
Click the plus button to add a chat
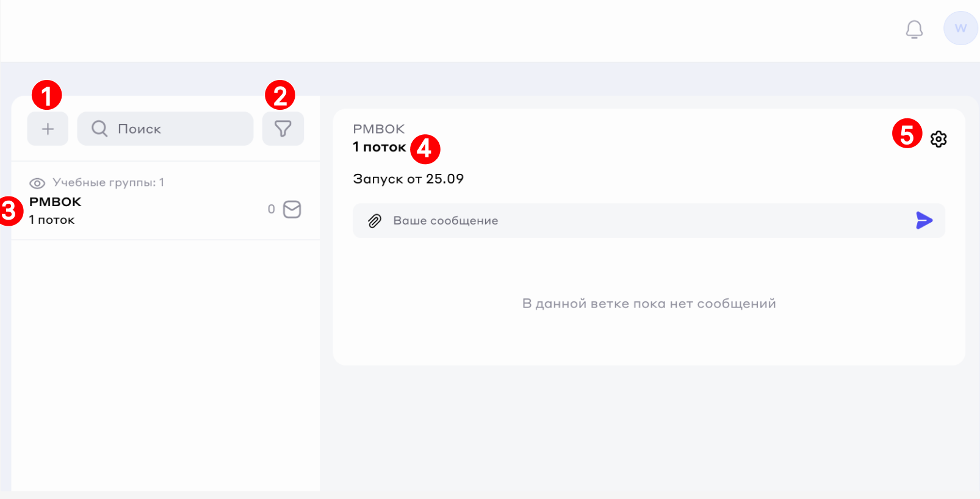coord(48,129)
